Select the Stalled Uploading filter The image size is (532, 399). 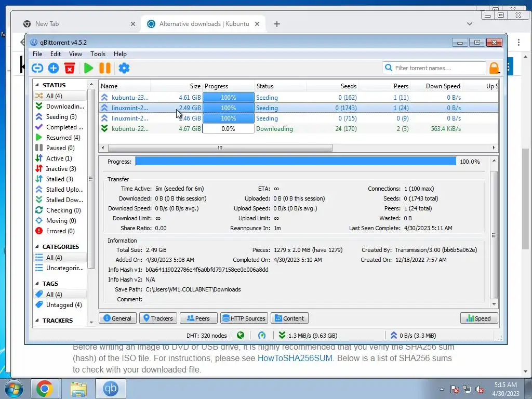tap(60, 190)
